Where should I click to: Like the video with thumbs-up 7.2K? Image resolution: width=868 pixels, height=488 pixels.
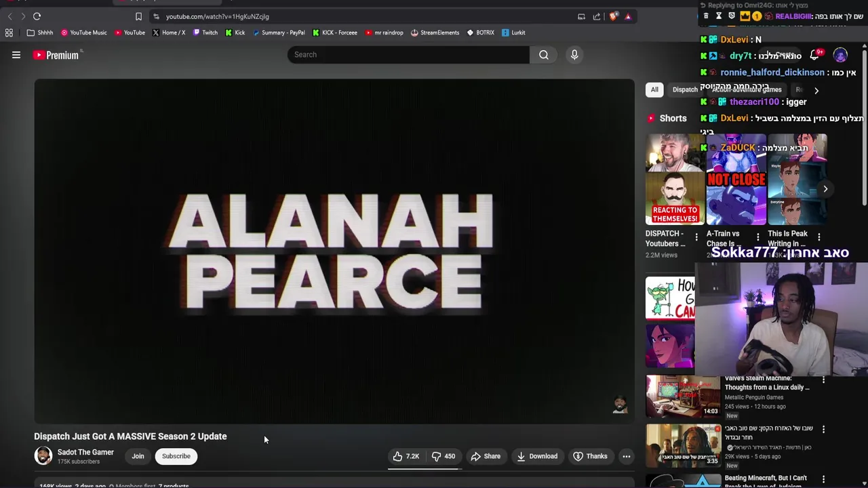tap(406, 456)
